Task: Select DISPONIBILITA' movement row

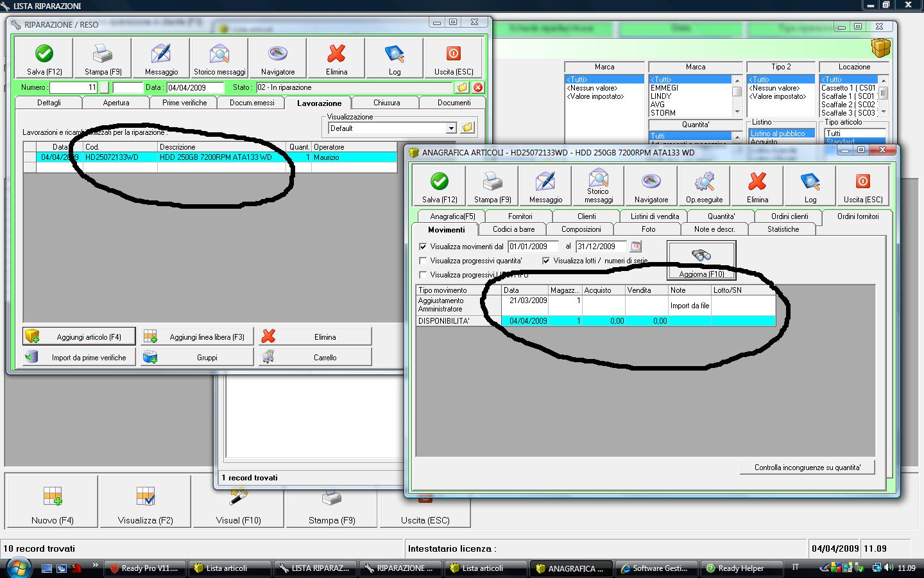Action: 595,321
